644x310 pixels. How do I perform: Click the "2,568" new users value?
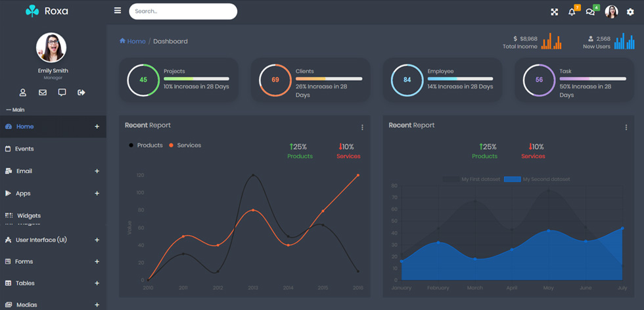(x=603, y=39)
